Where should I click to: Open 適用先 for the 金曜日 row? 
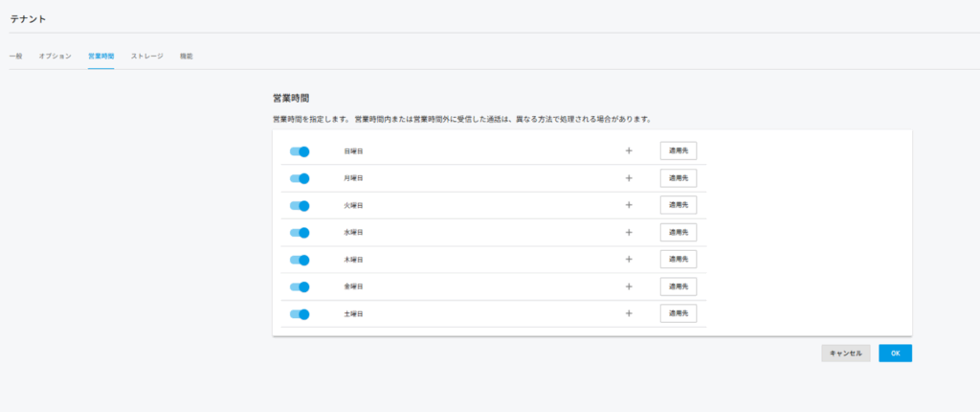[678, 286]
